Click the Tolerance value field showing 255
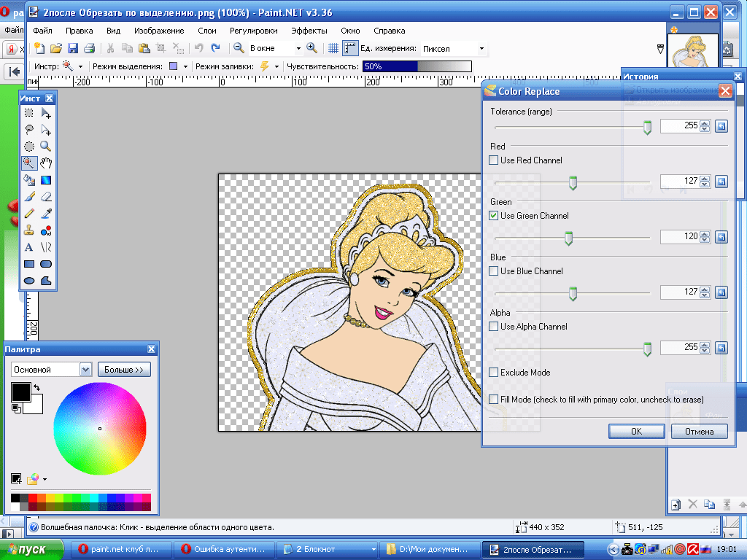Screen dimensions: 747x560 click(x=678, y=126)
